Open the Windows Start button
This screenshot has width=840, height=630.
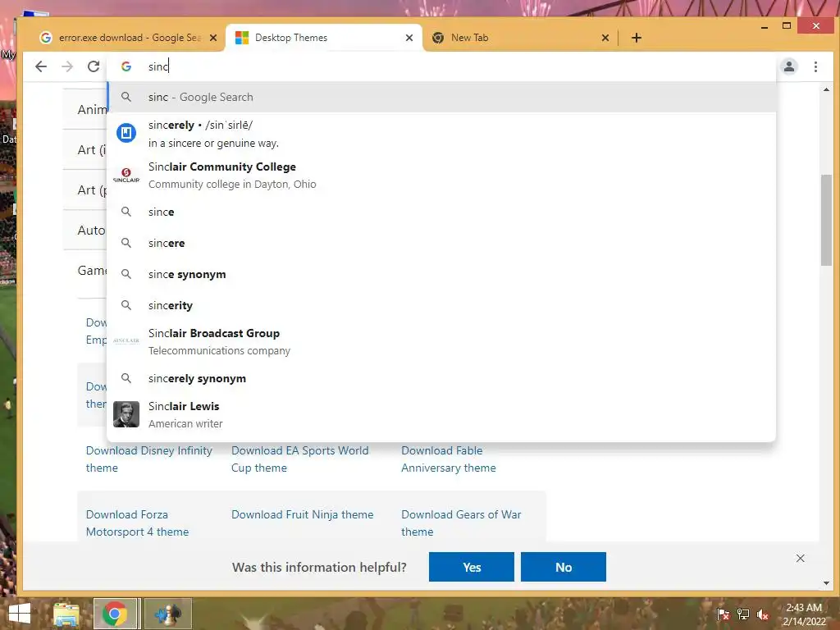tap(20, 614)
